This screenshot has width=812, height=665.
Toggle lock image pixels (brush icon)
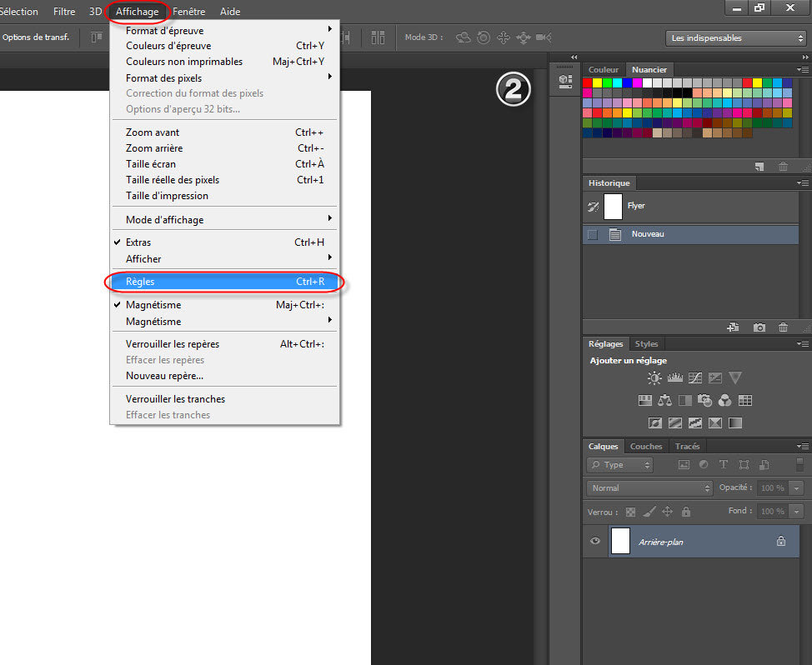(x=649, y=512)
